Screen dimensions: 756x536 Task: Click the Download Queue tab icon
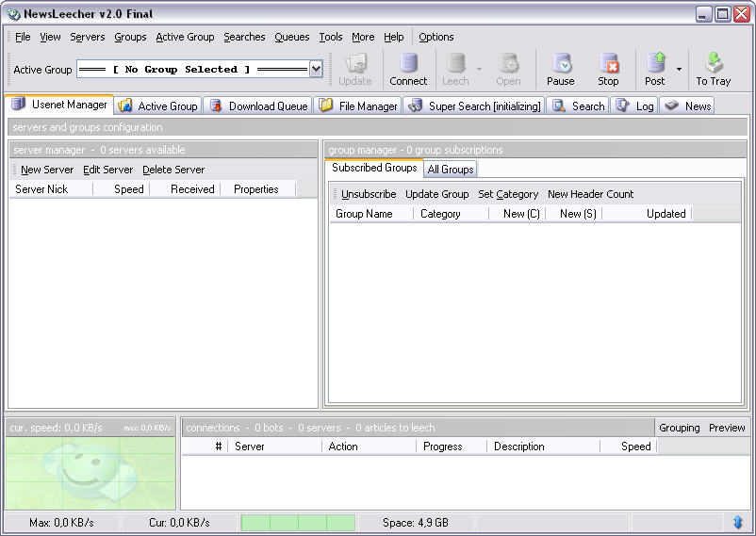pyautogui.click(x=216, y=106)
